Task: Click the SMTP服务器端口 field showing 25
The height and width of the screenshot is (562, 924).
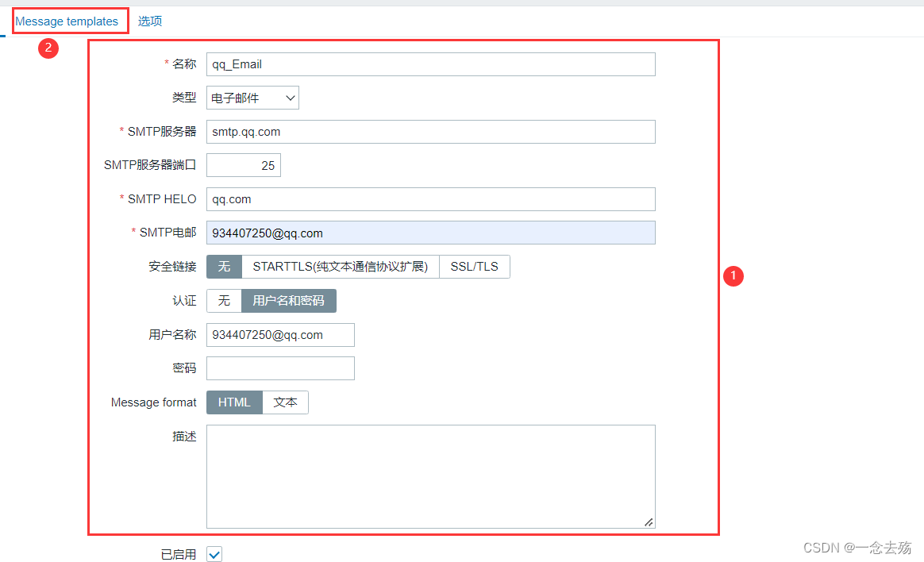Action: [244, 166]
